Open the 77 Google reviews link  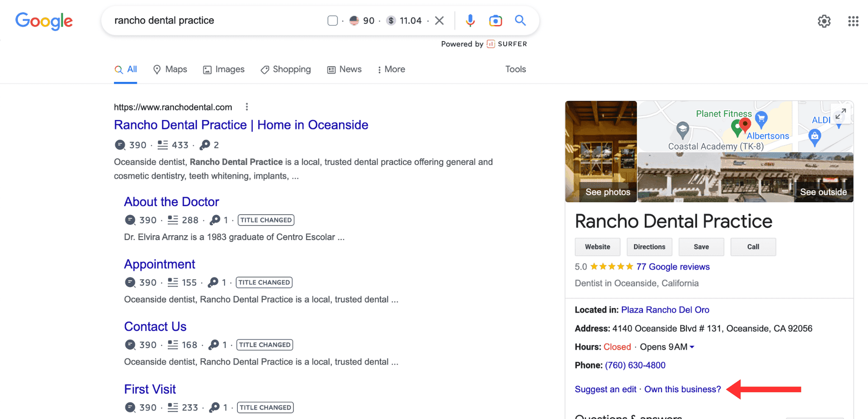coord(673,267)
